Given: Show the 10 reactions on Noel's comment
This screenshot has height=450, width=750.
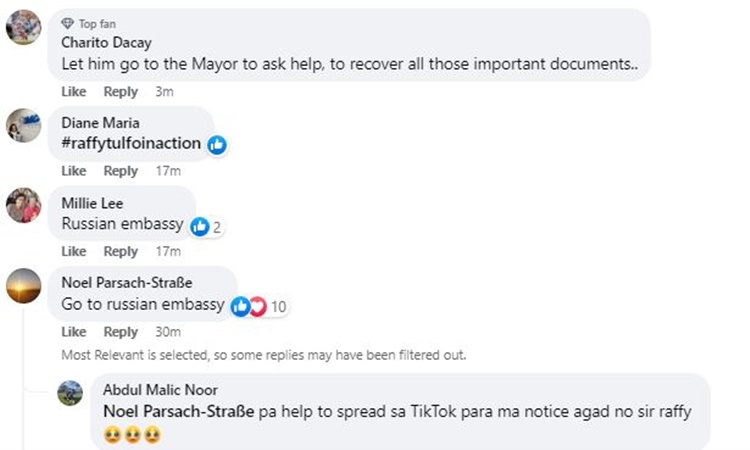Looking at the screenshot, I should (x=258, y=306).
